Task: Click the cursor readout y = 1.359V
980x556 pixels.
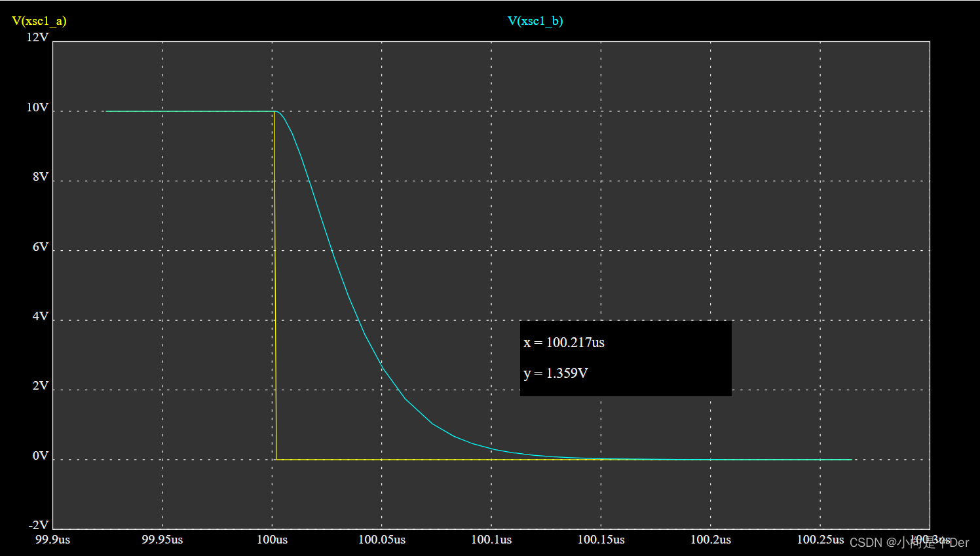Action: pyautogui.click(x=556, y=373)
